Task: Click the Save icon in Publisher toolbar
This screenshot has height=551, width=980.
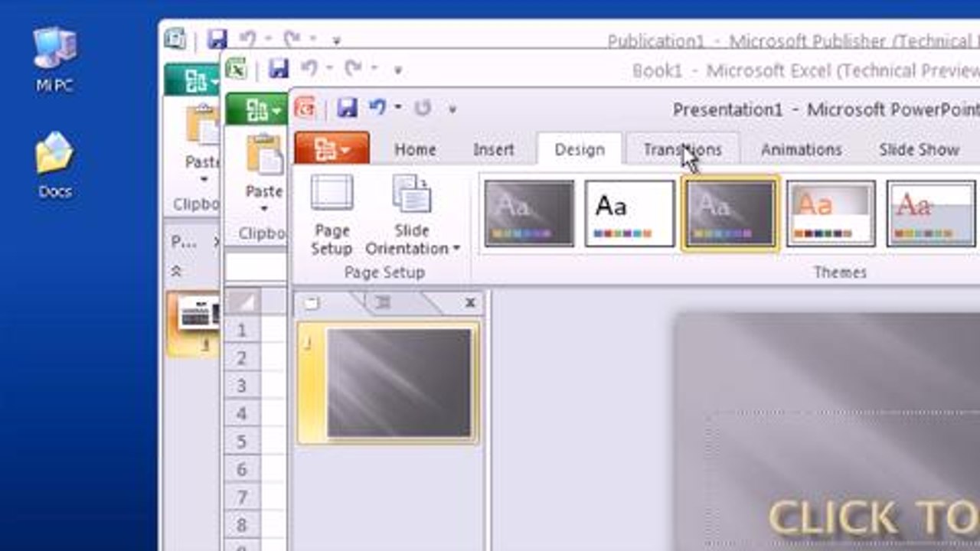Action: tap(217, 38)
